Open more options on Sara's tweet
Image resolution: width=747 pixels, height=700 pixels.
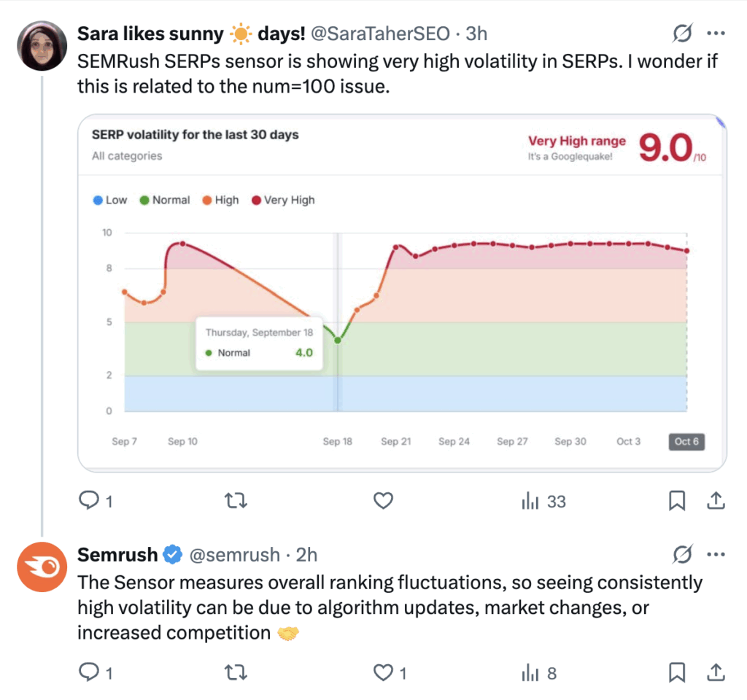tap(717, 34)
